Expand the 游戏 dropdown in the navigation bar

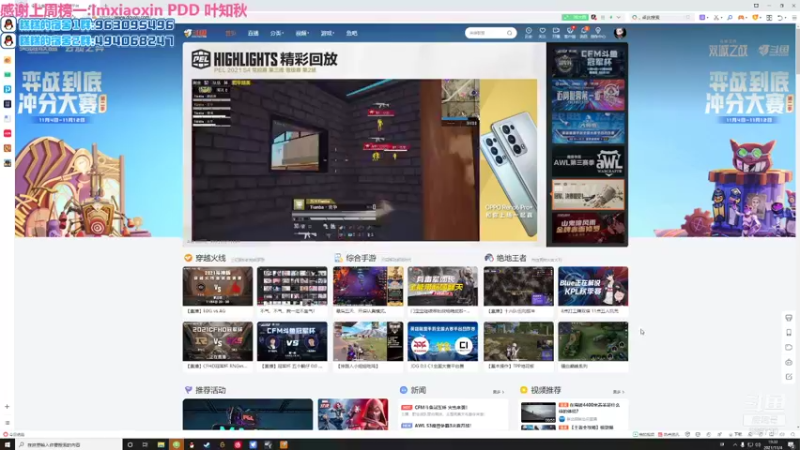point(327,33)
